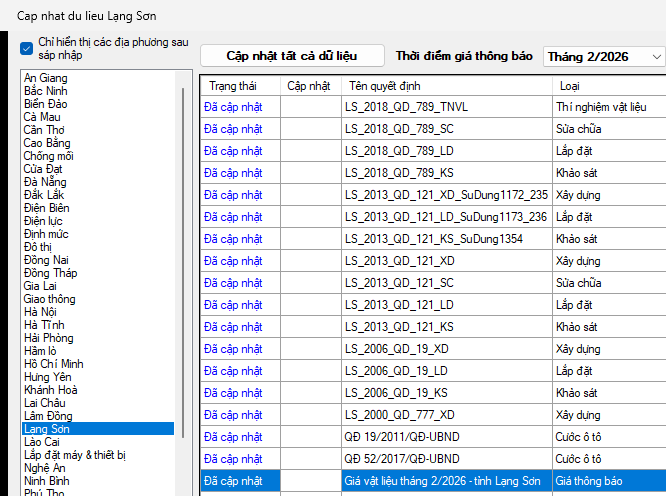Select Hà Nội in the province list
Image resolution: width=666 pixels, height=496 pixels.
(x=41, y=311)
